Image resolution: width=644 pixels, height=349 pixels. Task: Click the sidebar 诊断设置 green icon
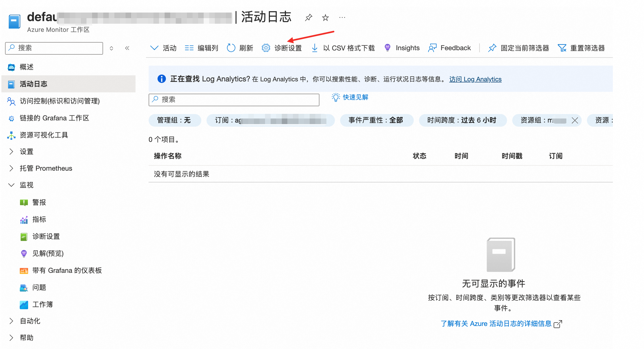[x=24, y=236]
